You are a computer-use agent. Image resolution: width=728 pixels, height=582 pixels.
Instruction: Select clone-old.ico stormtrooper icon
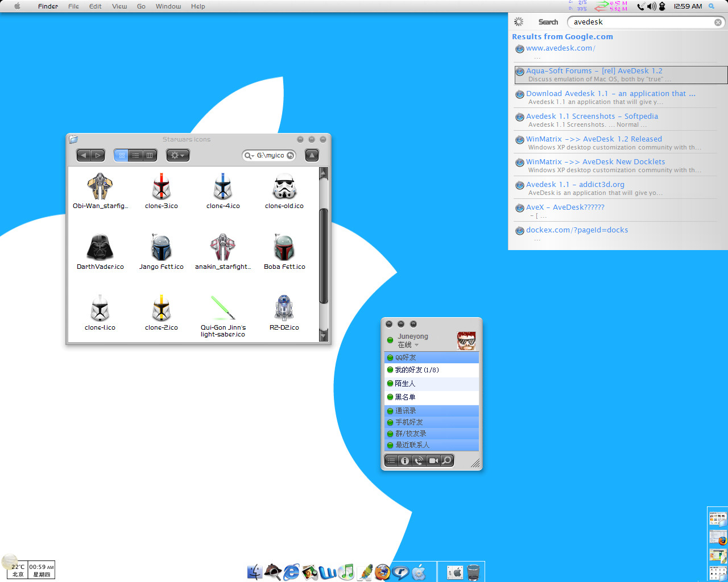pos(284,191)
